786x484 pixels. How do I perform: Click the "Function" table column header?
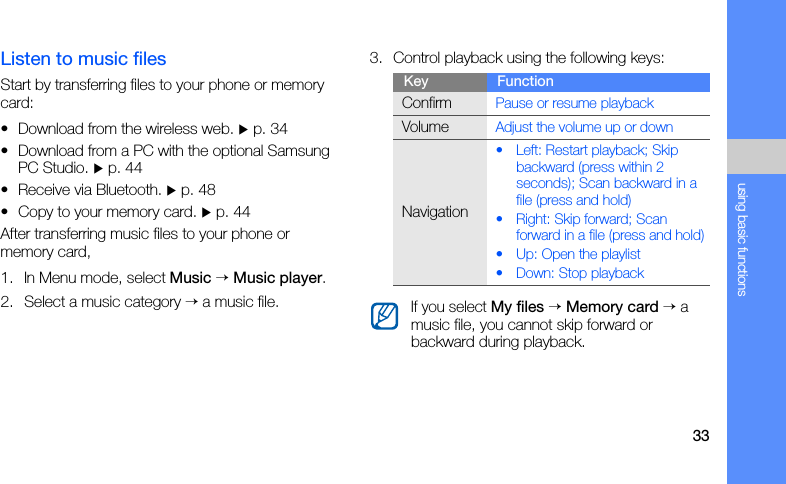pos(525,82)
